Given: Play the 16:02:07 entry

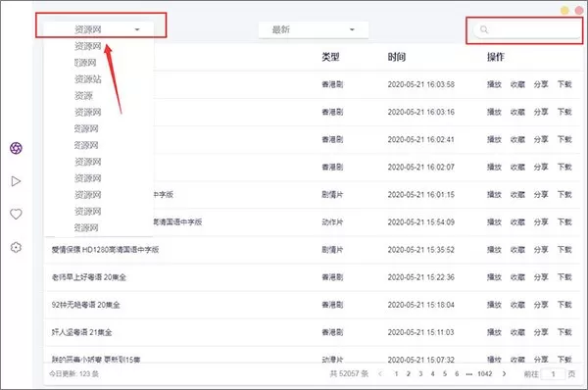Looking at the screenshot, I should coord(494,167).
